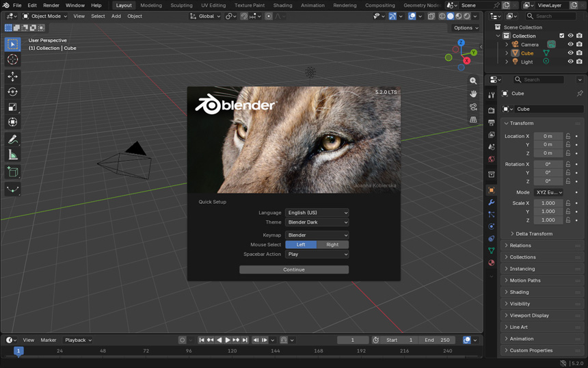Activate the Rotate tool

[12, 92]
